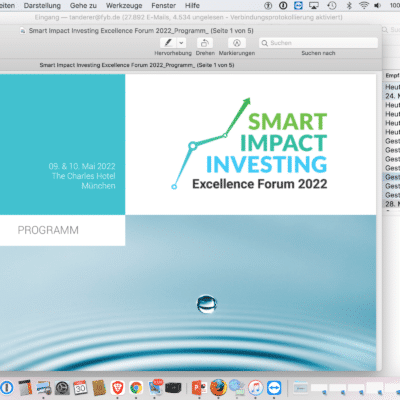Screen dimensions: 400x400
Task: Click the 'Empf' column header in Mail
Action: click(392, 76)
